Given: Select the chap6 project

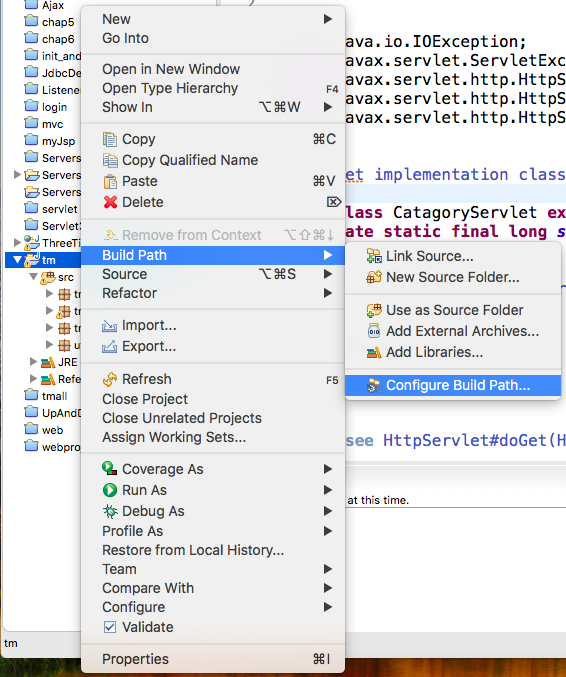Looking at the screenshot, I should point(58,39).
